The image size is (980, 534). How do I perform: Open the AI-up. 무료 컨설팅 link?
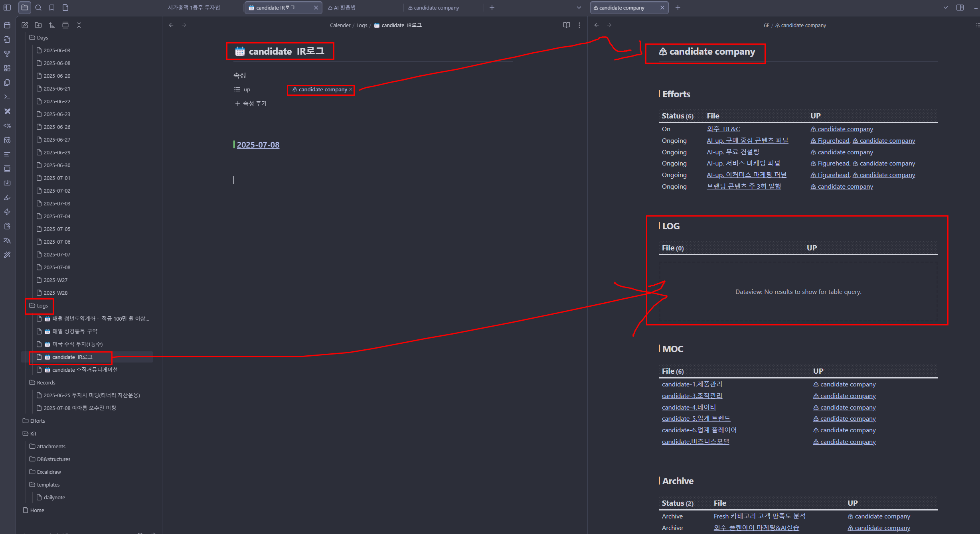pos(733,152)
